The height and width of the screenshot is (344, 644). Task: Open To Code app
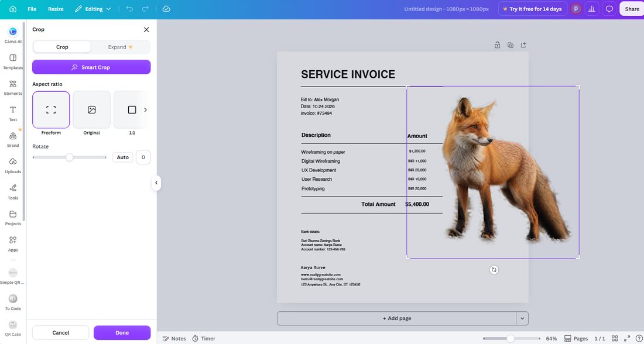tap(13, 302)
